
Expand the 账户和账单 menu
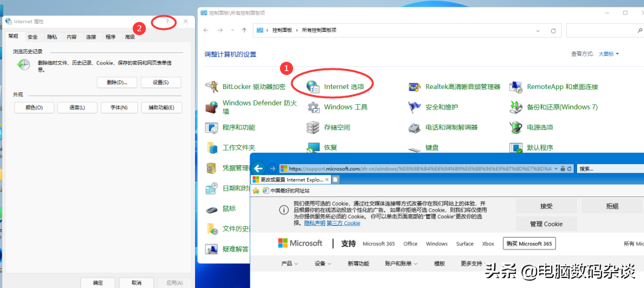pos(401,263)
